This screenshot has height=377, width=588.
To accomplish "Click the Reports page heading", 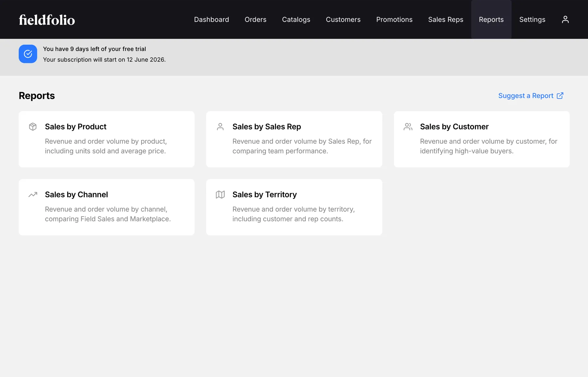I will 37,96.
